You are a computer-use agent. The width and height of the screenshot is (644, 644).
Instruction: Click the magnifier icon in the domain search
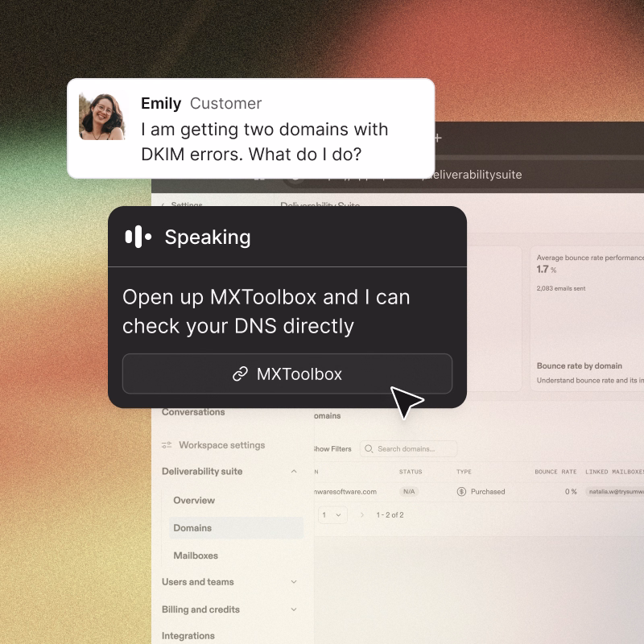(369, 449)
